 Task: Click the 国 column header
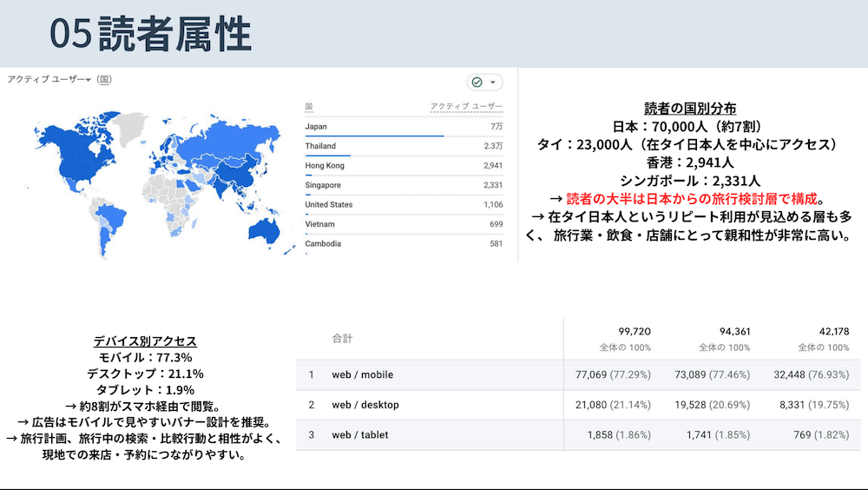coord(309,108)
